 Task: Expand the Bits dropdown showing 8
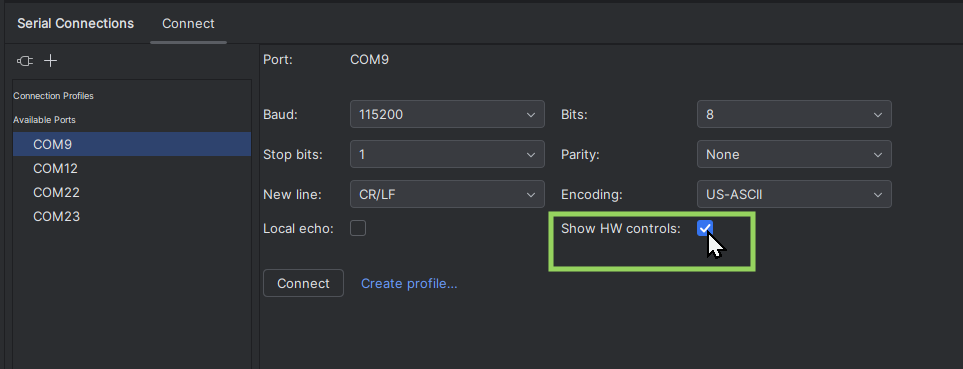coord(794,114)
